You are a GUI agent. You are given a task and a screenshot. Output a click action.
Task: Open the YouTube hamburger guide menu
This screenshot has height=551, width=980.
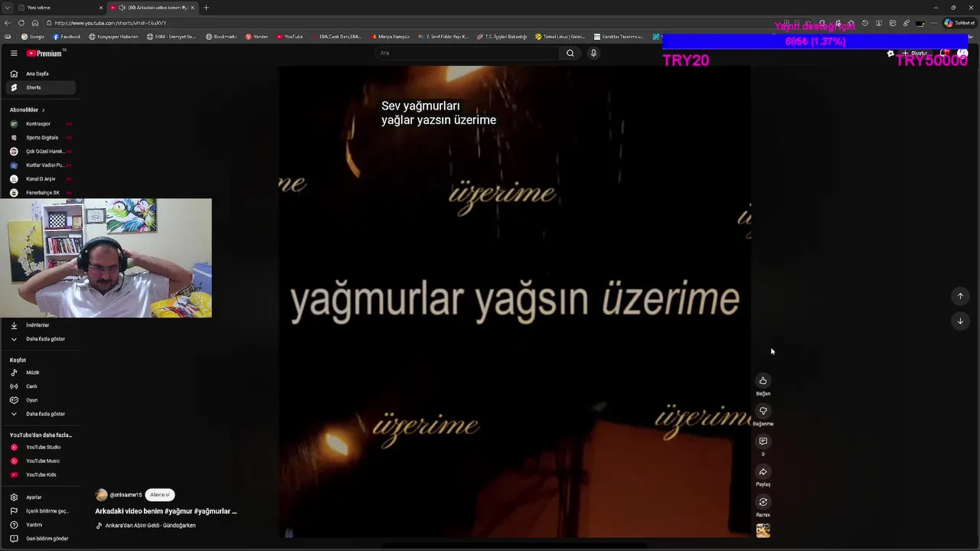[14, 54]
